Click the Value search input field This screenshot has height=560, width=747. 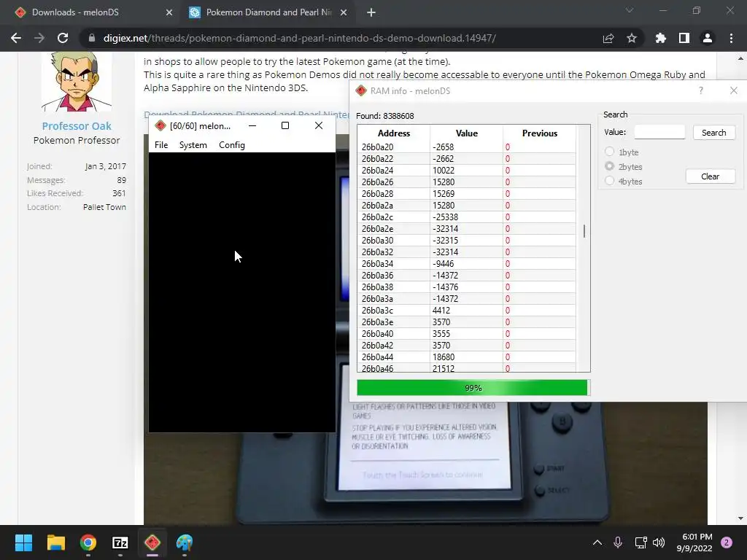click(x=659, y=132)
